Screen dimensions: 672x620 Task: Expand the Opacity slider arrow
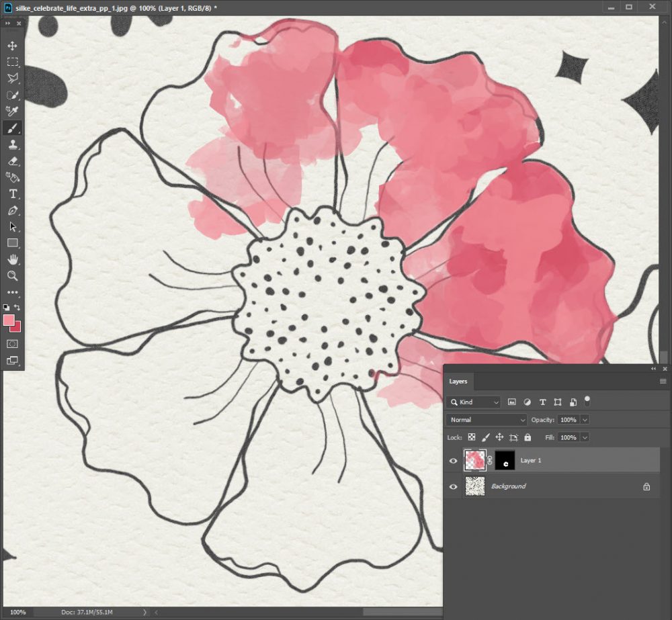pos(585,420)
